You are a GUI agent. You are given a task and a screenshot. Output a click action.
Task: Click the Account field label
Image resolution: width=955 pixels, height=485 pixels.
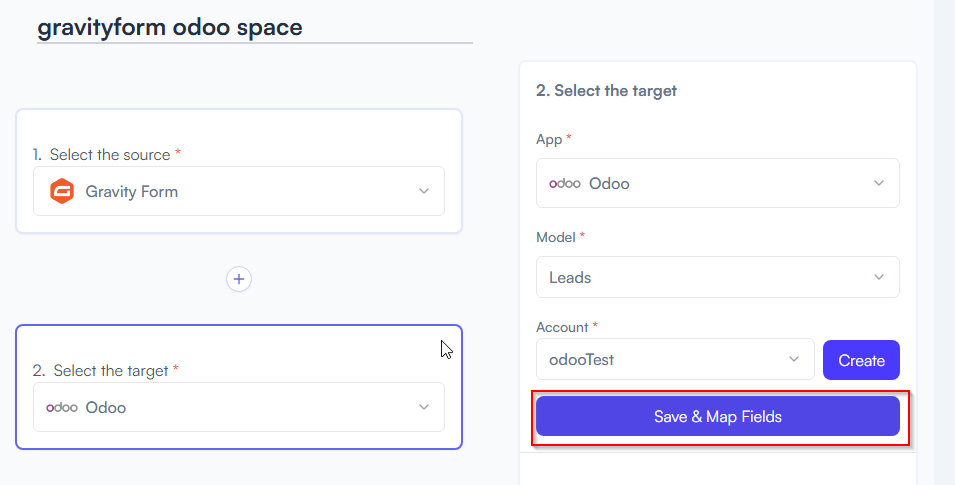pos(562,327)
